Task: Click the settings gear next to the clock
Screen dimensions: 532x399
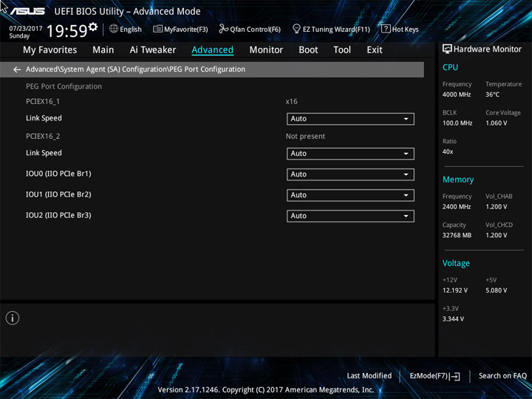Action: [93, 27]
